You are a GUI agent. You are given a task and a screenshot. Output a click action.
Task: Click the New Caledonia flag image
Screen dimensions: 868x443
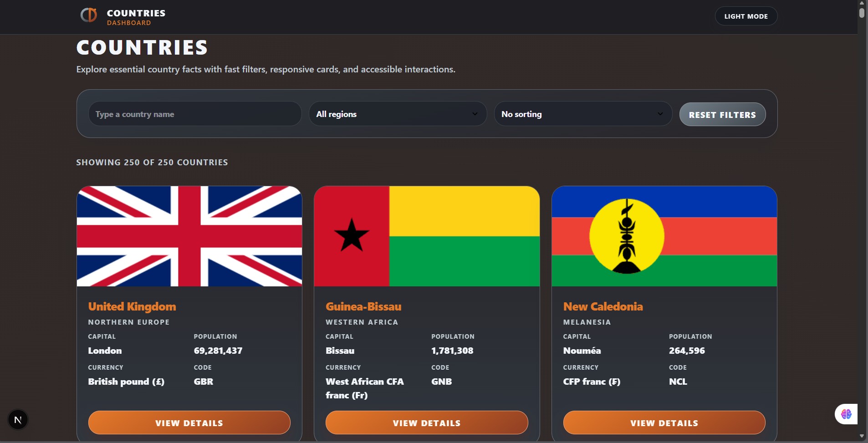point(664,236)
